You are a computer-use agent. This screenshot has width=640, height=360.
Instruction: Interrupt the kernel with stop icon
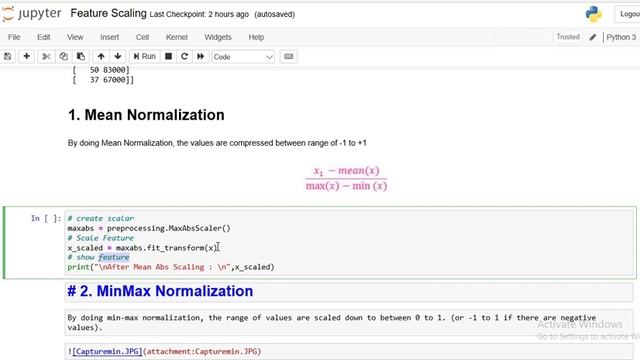[x=168, y=56]
